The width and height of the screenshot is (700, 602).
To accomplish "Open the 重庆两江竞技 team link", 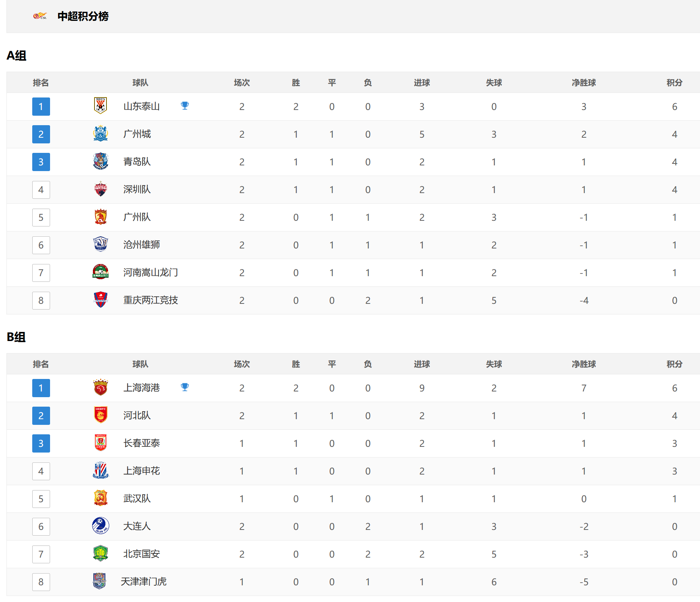I will coord(151,300).
